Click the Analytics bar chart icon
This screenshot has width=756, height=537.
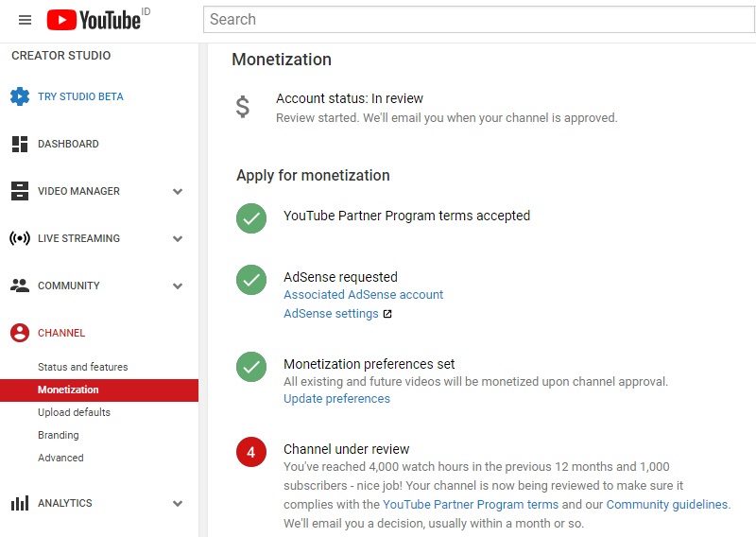point(20,503)
